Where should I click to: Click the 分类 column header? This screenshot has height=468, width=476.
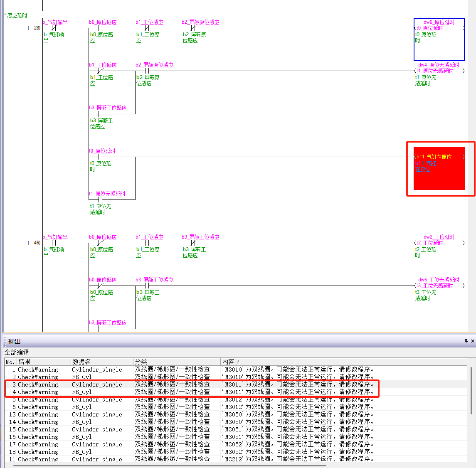pos(177,362)
